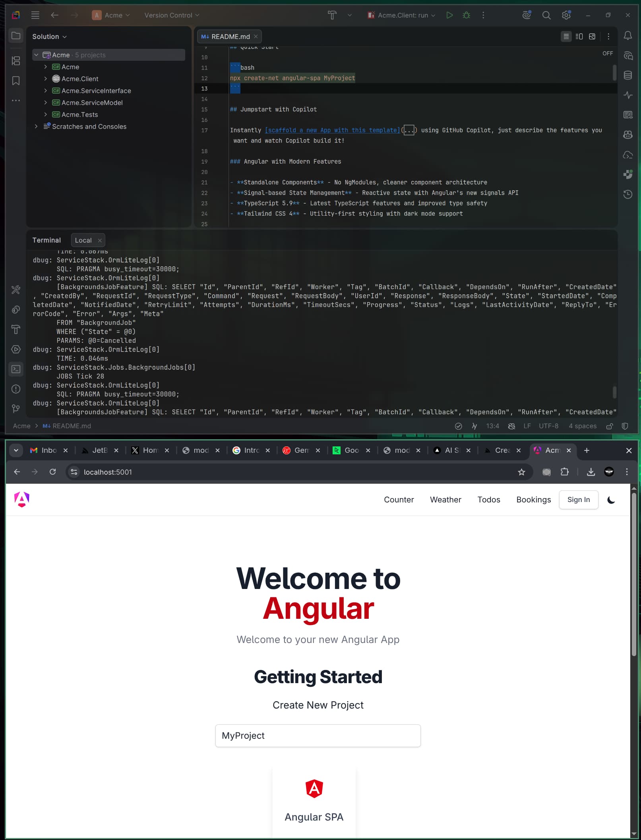Screen dimensions: 641x840
Task: Switch to editor-only view mode
Action: (x=566, y=37)
